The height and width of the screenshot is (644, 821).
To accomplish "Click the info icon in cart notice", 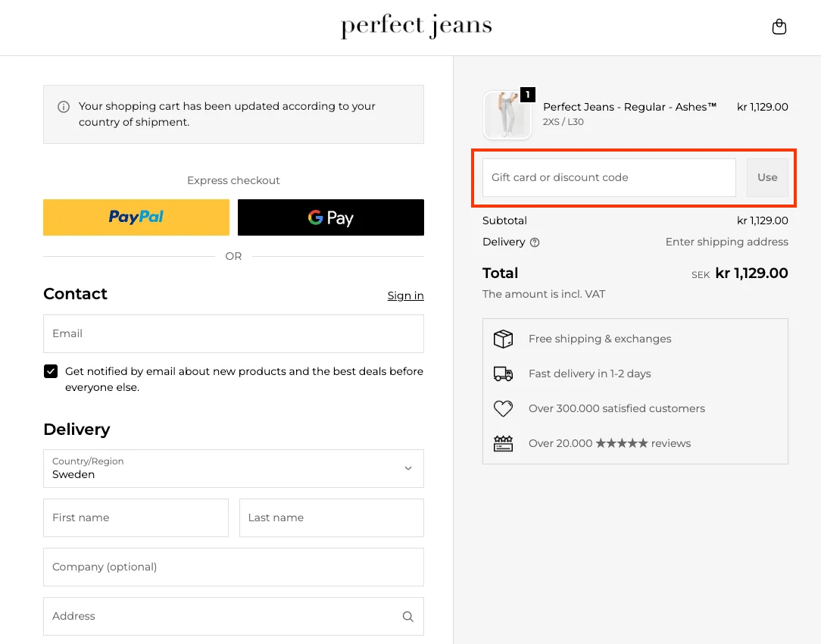I will pos(64,107).
